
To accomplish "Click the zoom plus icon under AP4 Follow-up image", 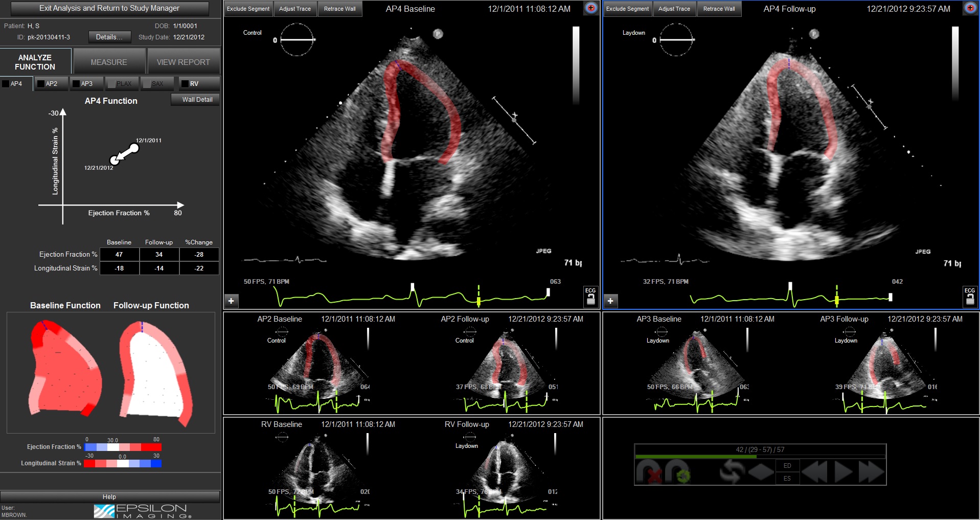I will pos(610,301).
